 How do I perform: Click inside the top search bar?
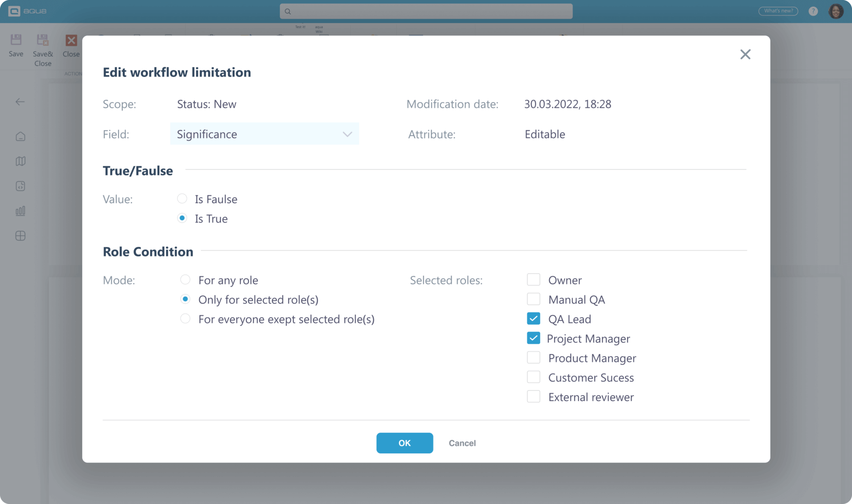coord(426,11)
